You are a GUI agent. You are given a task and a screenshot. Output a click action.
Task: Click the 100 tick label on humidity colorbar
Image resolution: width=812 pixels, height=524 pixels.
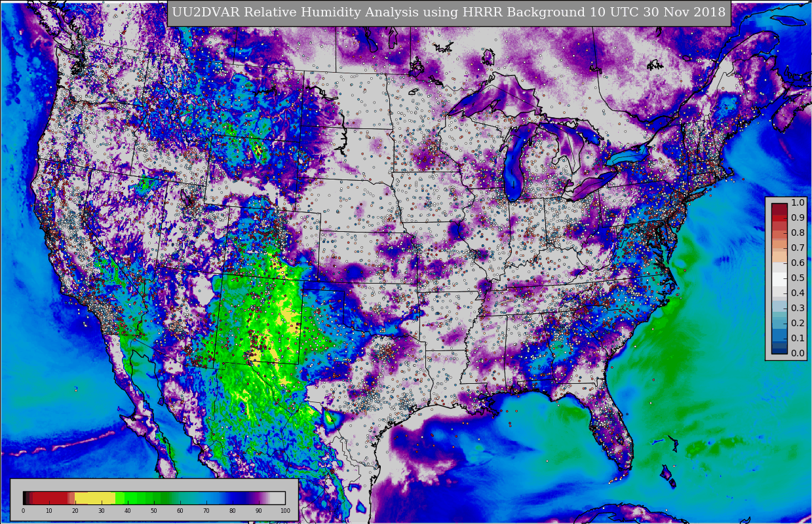point(284,511)
